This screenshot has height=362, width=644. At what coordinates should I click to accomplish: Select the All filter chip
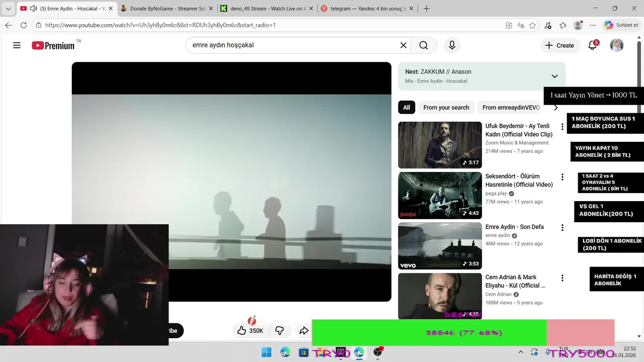[x=407, y=107]
